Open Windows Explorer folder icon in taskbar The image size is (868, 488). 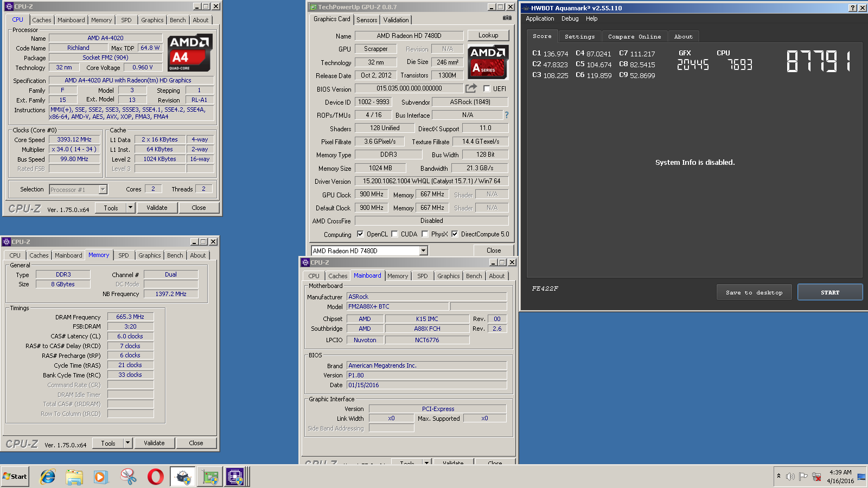74,477
